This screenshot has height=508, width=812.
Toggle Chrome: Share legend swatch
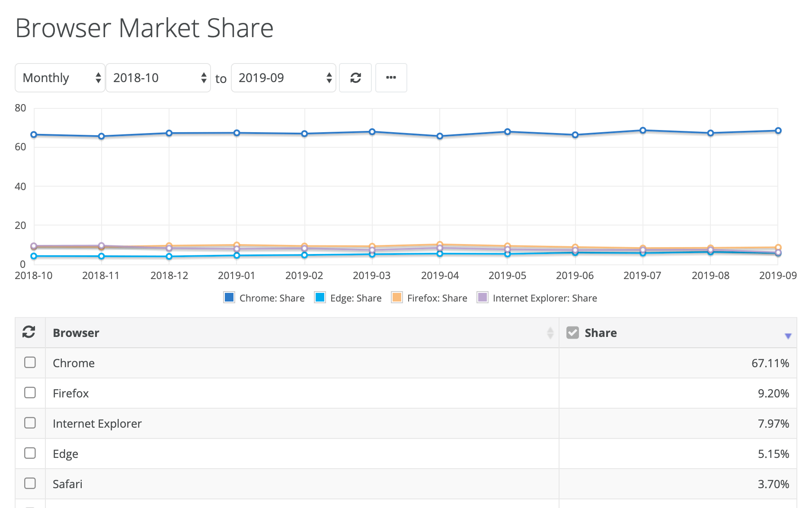(229, 298)
